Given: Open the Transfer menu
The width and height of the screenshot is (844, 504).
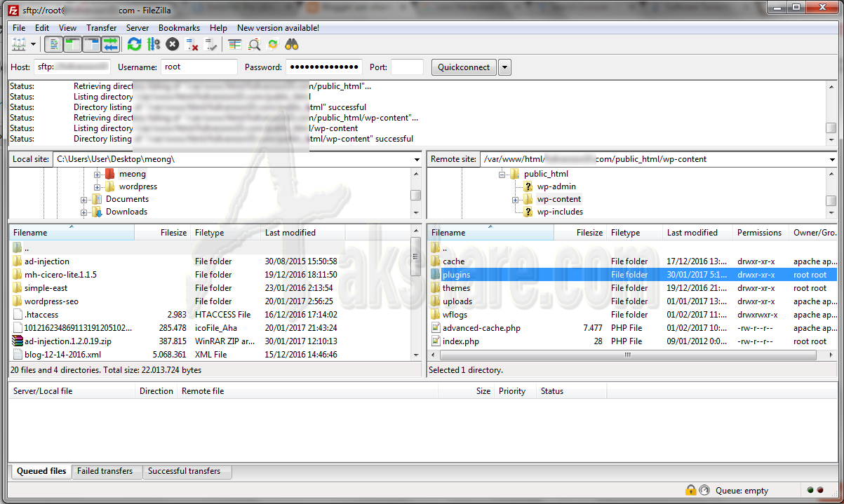Looking at the screenshot, I should click(x=102, y=28).
